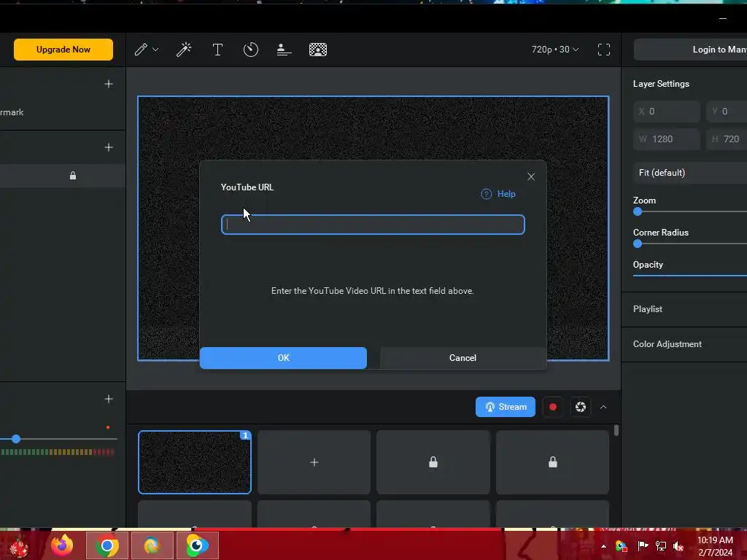Screen dimensions: 747x560
Task: Click the Login to ManyCam button
Action: 691,50
